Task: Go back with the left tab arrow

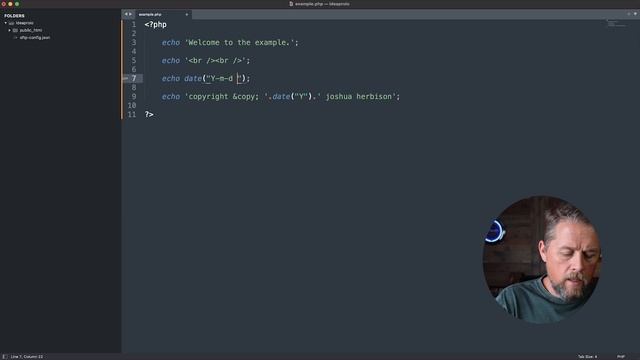Action: [126, 14]
